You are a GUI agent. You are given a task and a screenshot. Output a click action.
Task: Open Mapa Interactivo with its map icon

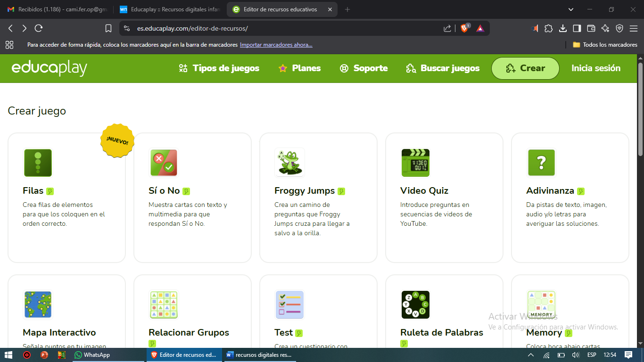(x=38, y=304)
